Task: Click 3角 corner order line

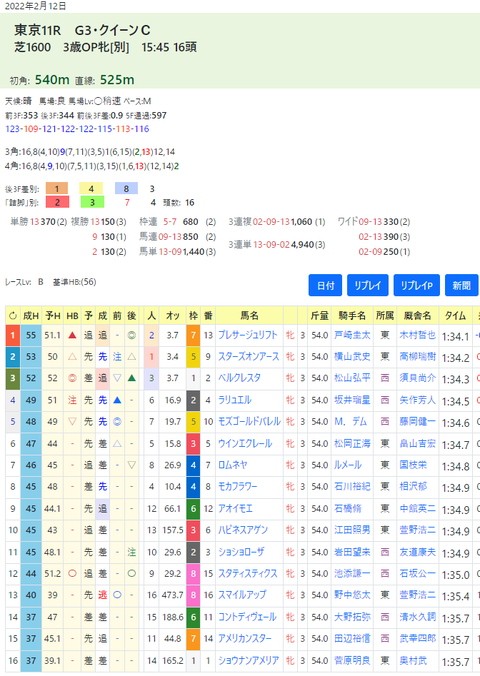Action: 90,152
